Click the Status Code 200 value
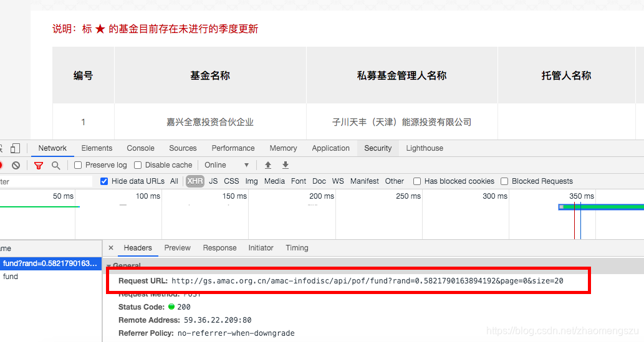The width and height of the screenshot is (644, 342). [183, 307]
